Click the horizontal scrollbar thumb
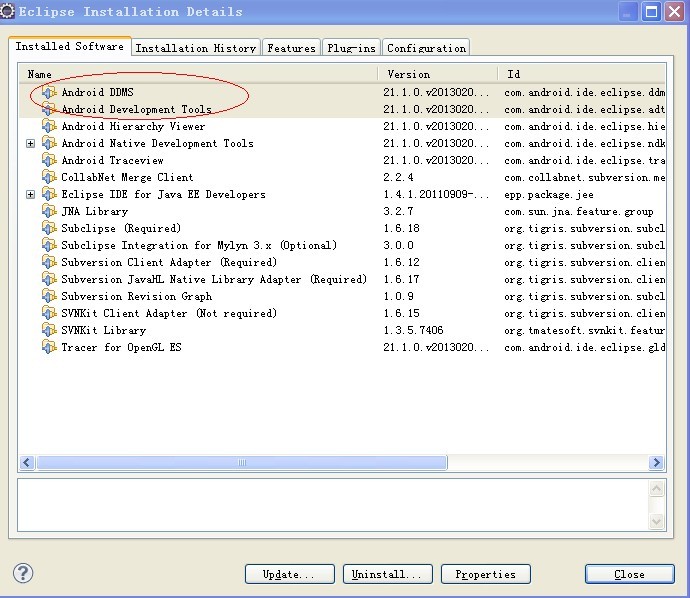Image resolution: width=690 pixels, height=598 pixels. coord(242,462)
